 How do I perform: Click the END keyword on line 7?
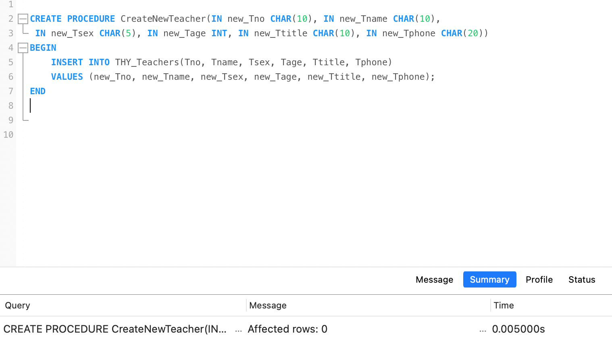point(37,91)
